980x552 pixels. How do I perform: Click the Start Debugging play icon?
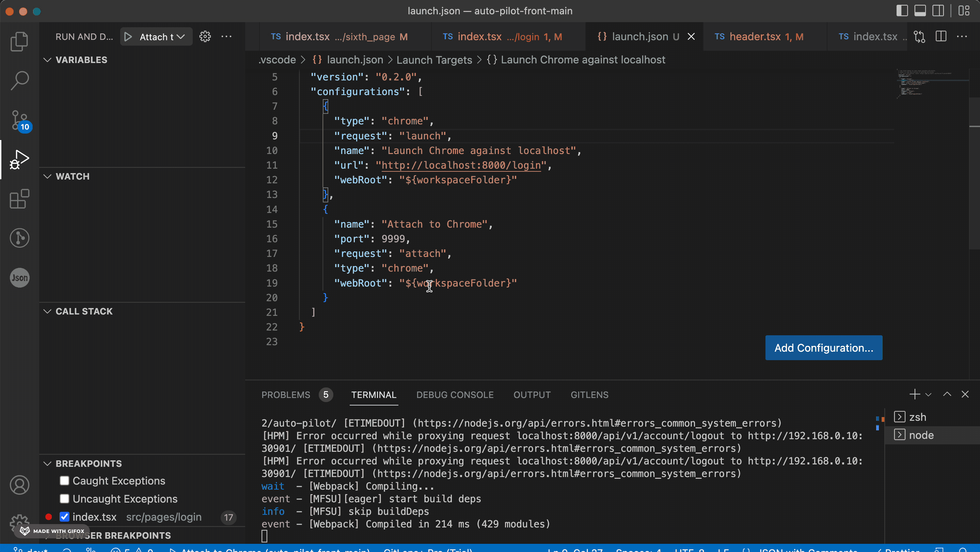click(128, 37)
